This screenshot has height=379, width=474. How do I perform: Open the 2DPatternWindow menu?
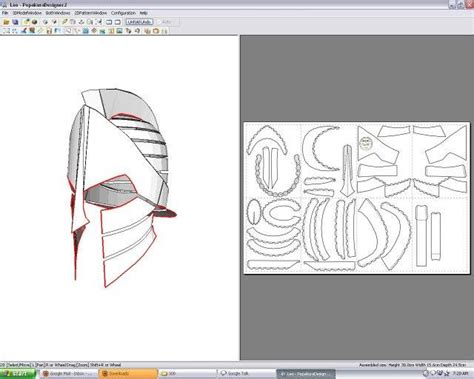click(x=91, y=13)
